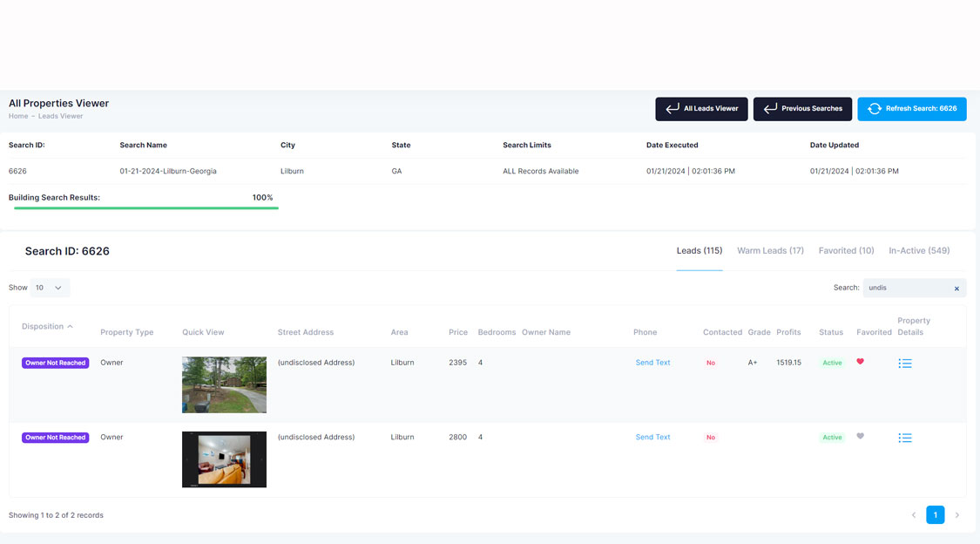This screenshot has height=544, width=980.
Task: Click the Building Search Results progress bar
Action: click(x=146, y=208)
